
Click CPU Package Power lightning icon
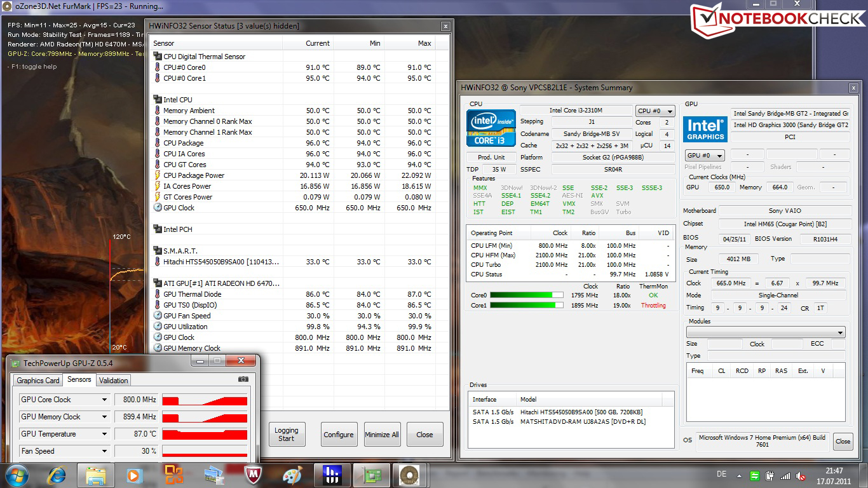pos(158,175)
